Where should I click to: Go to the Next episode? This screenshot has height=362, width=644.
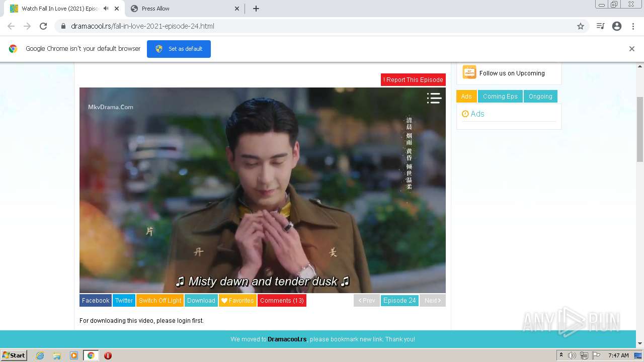coord(433,300)
